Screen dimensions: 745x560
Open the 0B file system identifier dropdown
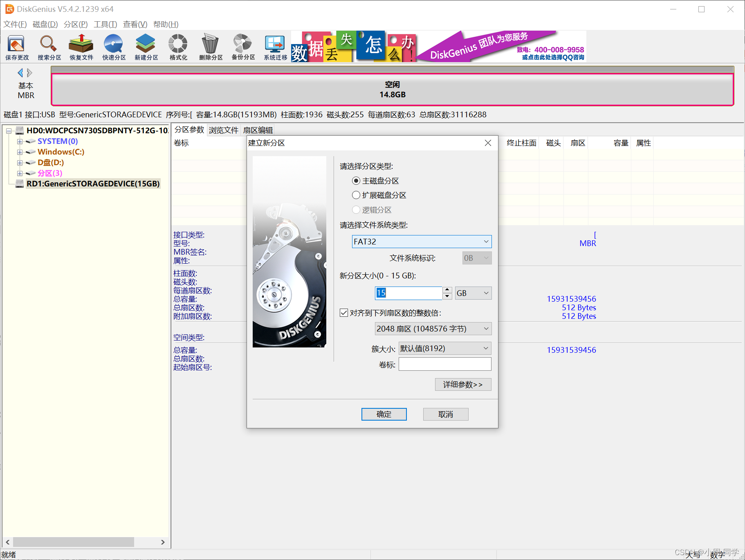point(477,258)
